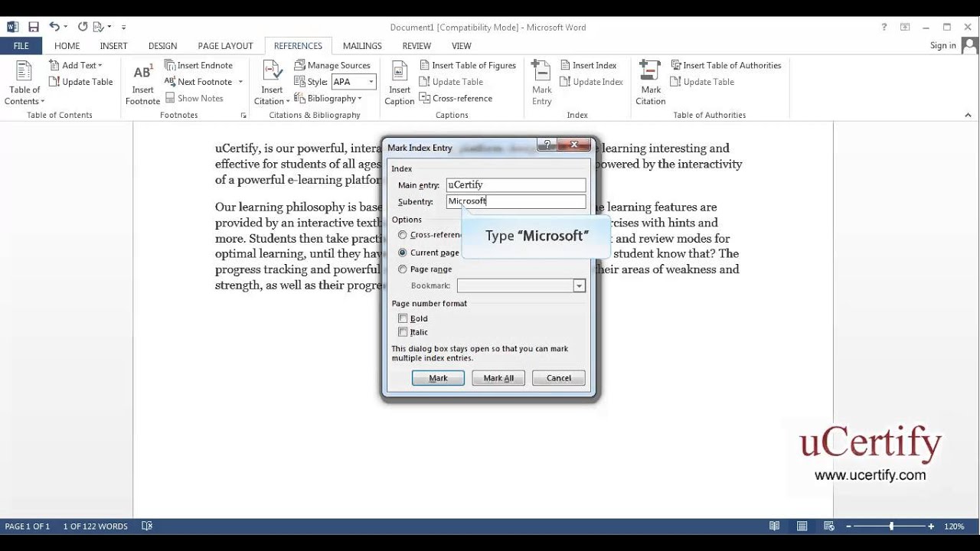The height and width of the screenshot is (551, 980).
Task: Switch to the REVIEW tab
Action: point(416,46)
